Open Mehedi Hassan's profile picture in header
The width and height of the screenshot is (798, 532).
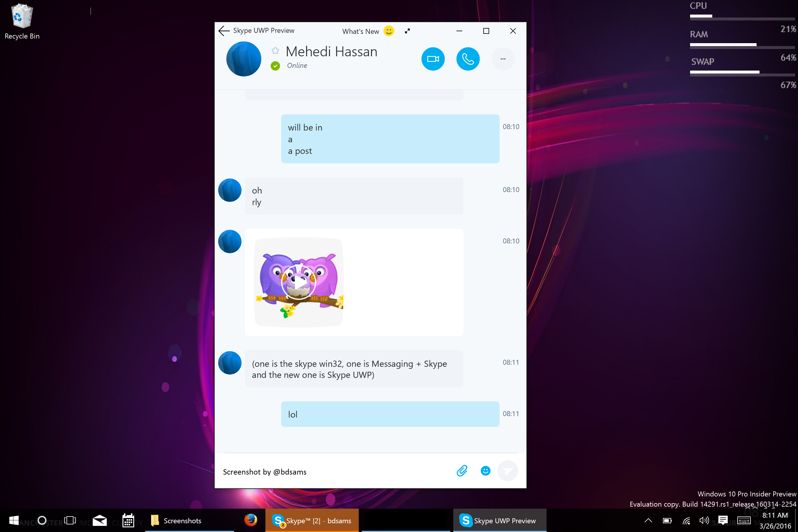click(x=244, y=59)
